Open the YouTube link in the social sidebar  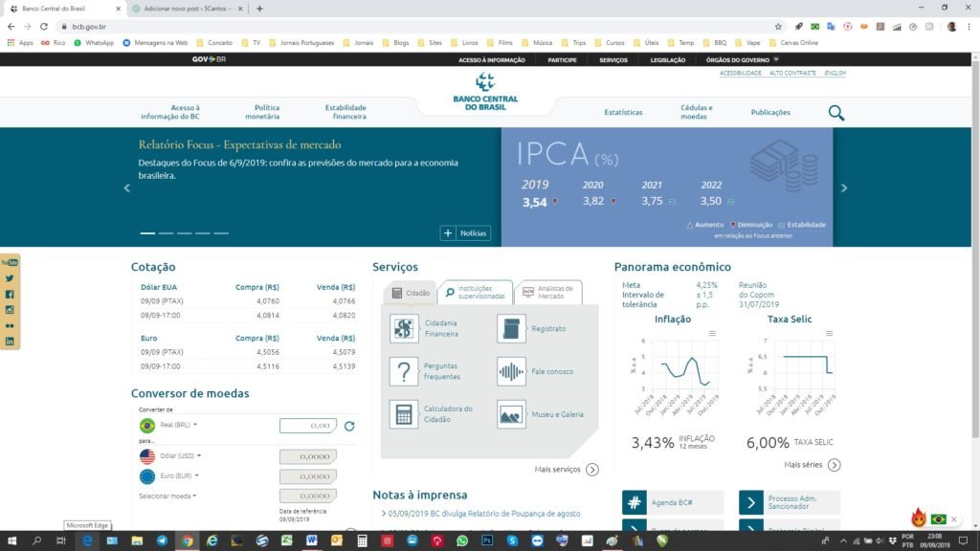tap(10, 262)
